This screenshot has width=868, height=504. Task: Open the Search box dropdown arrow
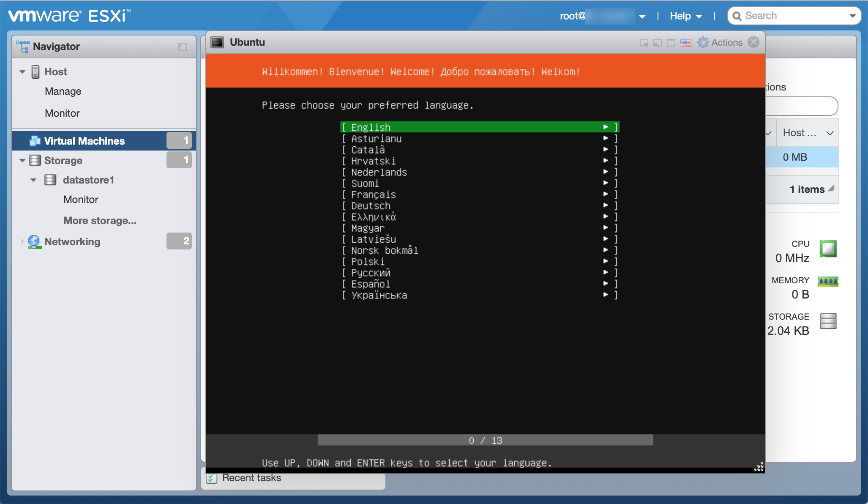click(x=852, y=16)
